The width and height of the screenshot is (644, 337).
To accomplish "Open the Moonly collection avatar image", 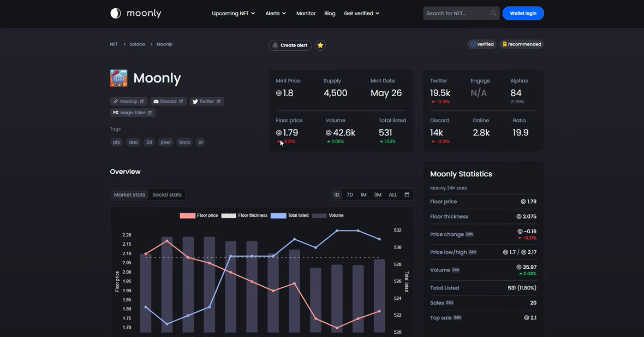I will [x=118, y=78].
